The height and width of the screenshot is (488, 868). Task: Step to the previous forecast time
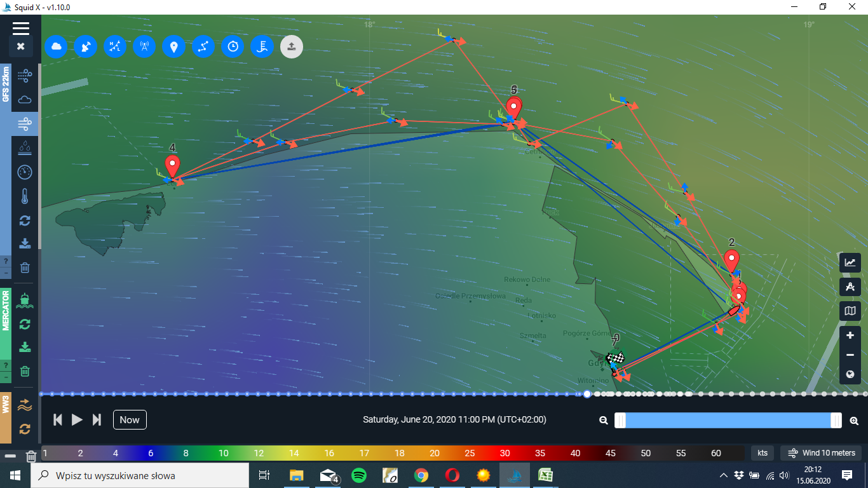(x=58, y=419)
